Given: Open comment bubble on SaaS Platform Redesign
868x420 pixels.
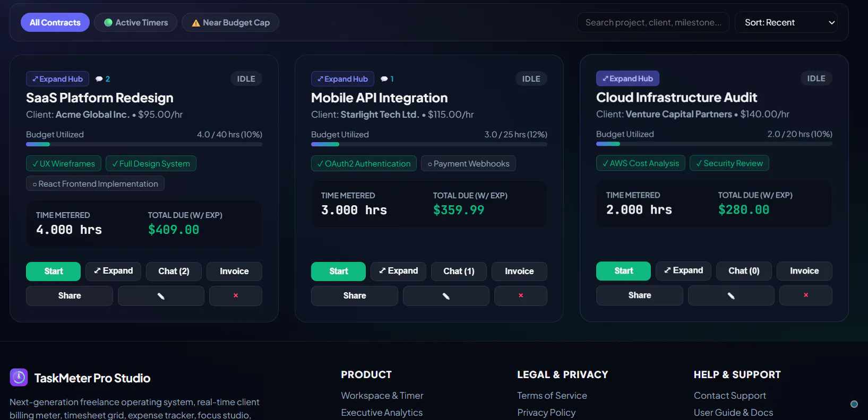Looking at the screenshot, I should 102,79.
